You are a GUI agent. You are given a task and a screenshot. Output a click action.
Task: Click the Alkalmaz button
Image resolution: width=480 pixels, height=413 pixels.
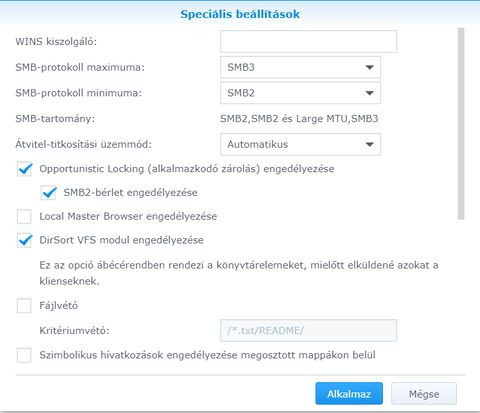pos(349,394)
